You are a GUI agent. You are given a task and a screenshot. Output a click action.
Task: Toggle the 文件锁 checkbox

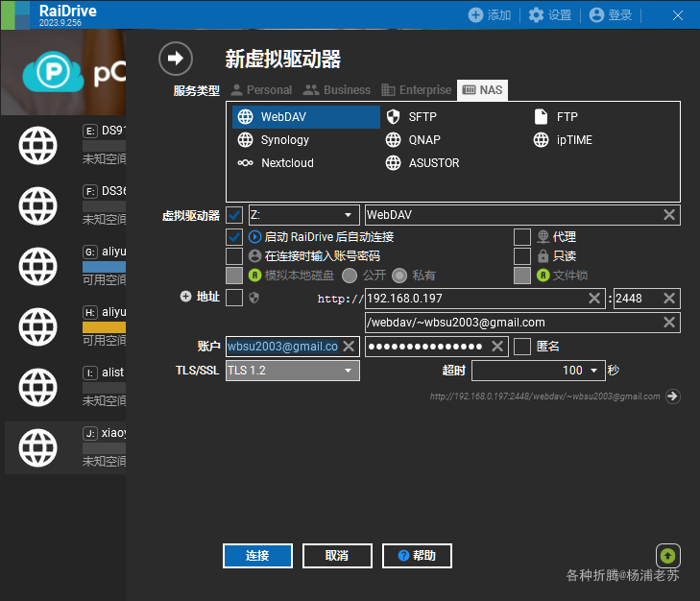tap(521, 276)
